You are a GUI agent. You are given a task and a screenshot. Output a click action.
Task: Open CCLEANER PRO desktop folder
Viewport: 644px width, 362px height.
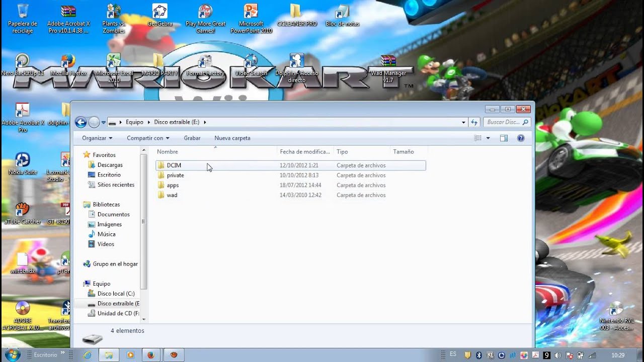click(x=297, y=15)
